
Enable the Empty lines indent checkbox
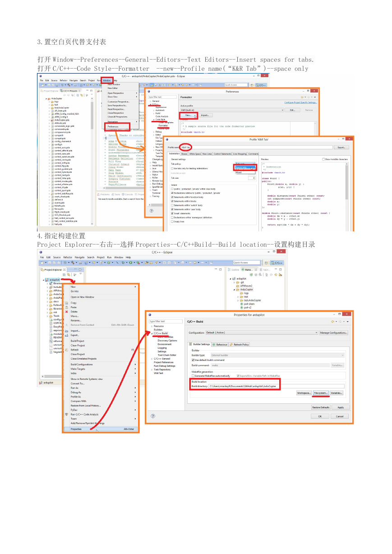pyautogui.click(x=172, y=222)
